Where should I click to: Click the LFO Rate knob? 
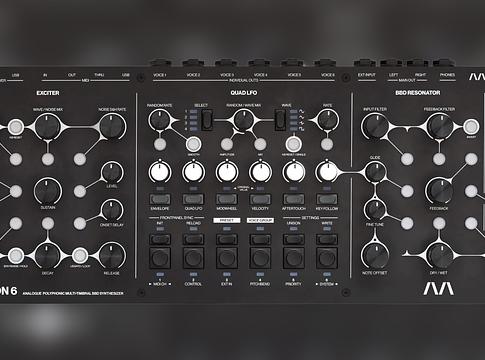pyautogui.click(x=327, y=120)
